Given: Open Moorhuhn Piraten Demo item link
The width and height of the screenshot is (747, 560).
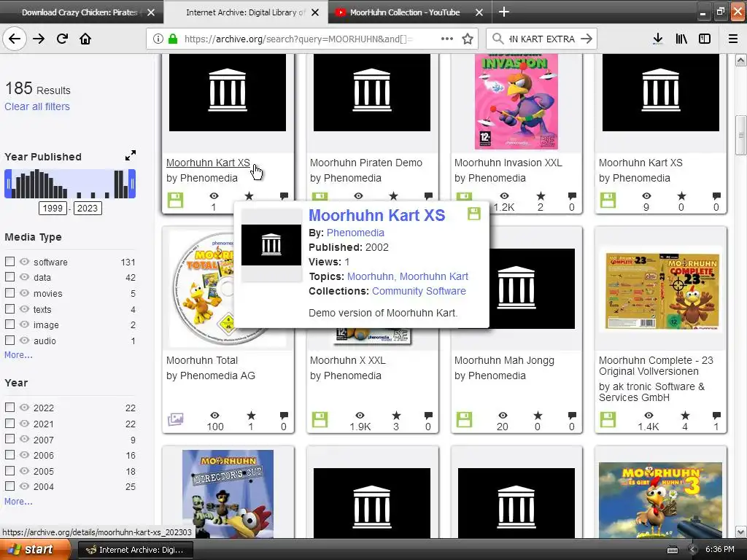Looking at the screenshot, I should [x=366, y=163].
